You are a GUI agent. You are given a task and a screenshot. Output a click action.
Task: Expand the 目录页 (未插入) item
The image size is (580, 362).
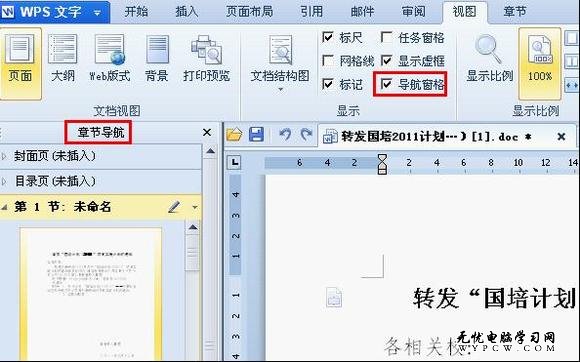coord(4,182)
